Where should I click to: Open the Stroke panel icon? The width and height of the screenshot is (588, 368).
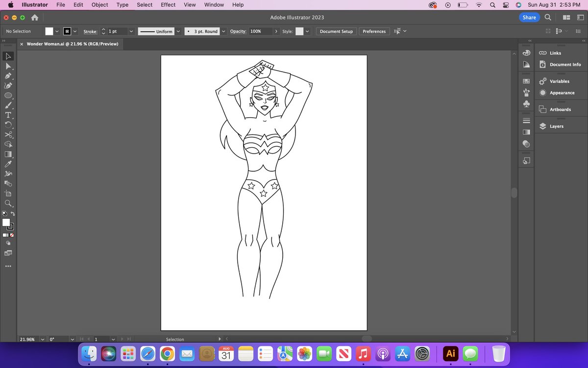pos(526,121)
